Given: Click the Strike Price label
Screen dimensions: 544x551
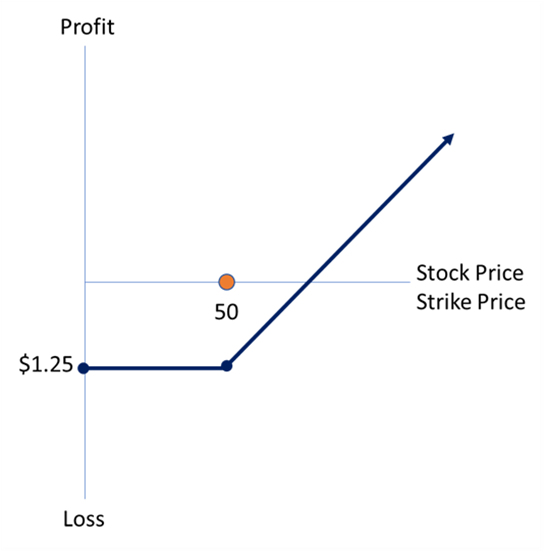Looking at the screenshot, I should pyautogui.click(x=471, y=302).
